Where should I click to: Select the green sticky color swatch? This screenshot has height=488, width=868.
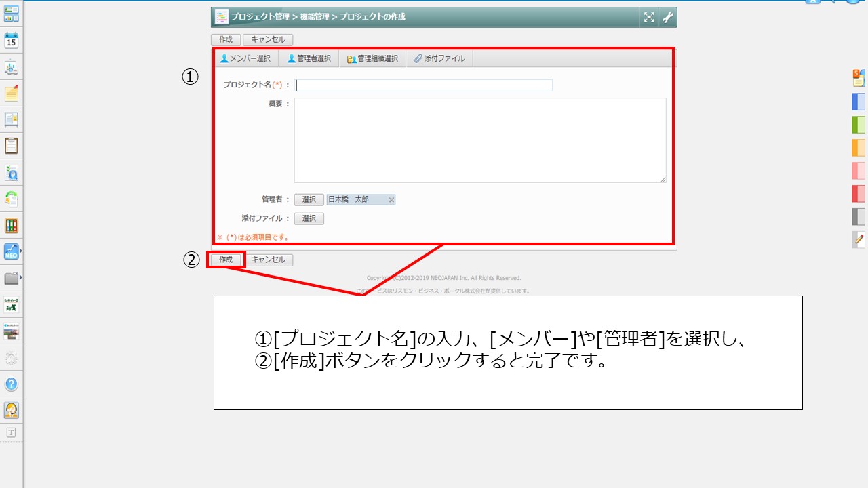859,125
